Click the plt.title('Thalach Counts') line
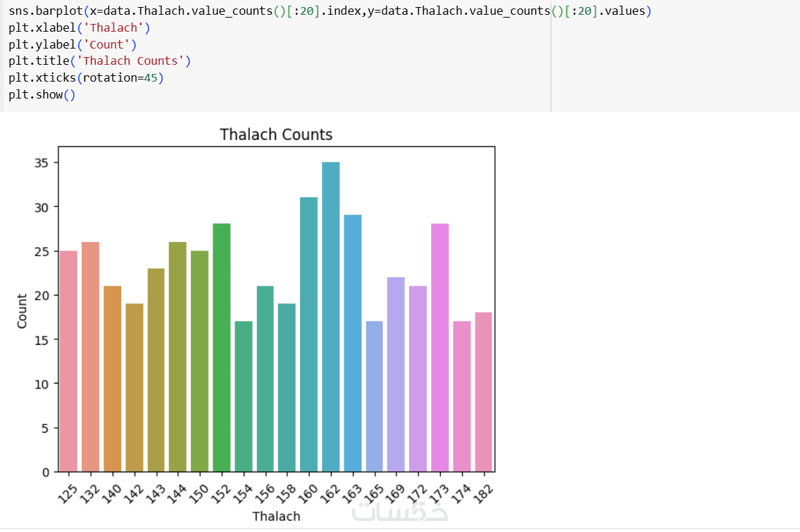 pyautogui.click(x=99, y=61)
